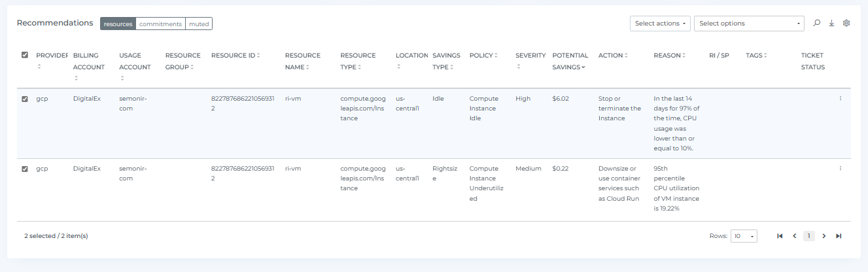868x272 pixels.
Task: Uncheck the Compute Instance Underutilized row checkbox
Action: click(25, 169)
